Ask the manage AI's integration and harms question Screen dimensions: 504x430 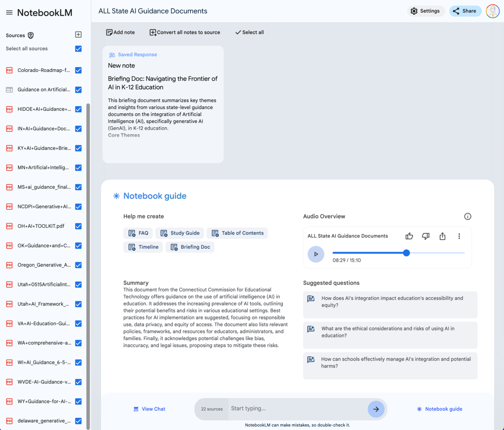click(390, 366)
